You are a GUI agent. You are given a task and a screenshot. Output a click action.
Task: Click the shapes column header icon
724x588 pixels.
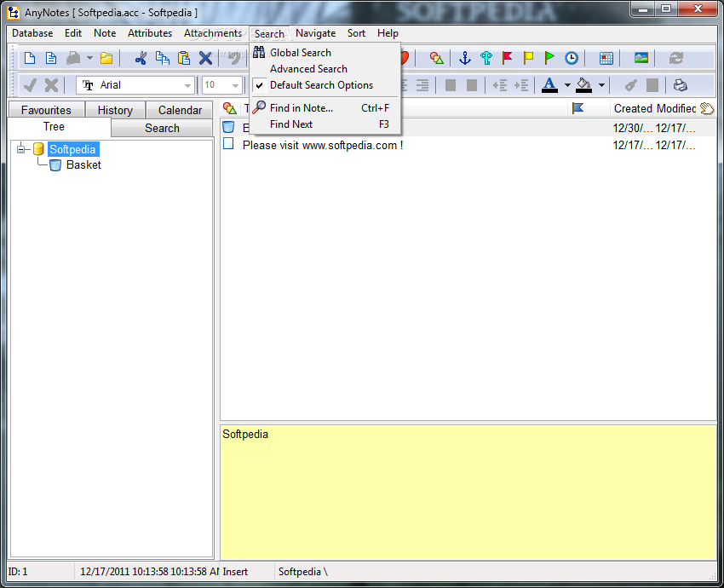pyautogui.click(x=229, y=108)
